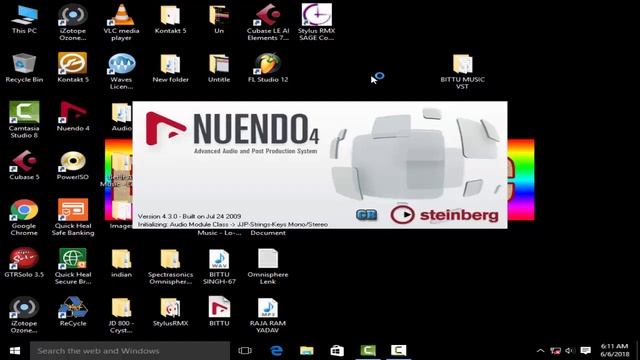Focus the Search the web and Windows box
Viewport: 640px width, 360px height.
click(x=130, y=351)
